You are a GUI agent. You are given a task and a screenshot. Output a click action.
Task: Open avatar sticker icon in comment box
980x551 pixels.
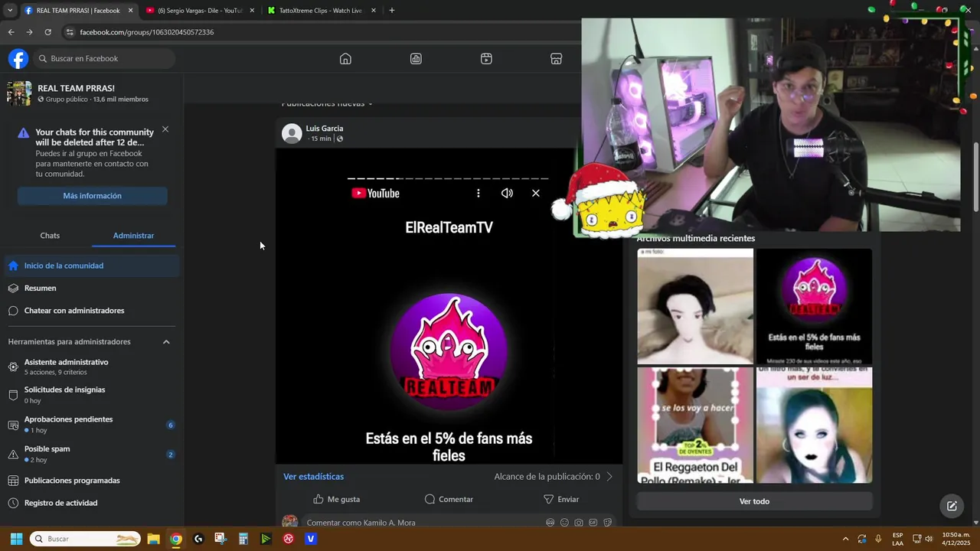click(x=550, y=523)
